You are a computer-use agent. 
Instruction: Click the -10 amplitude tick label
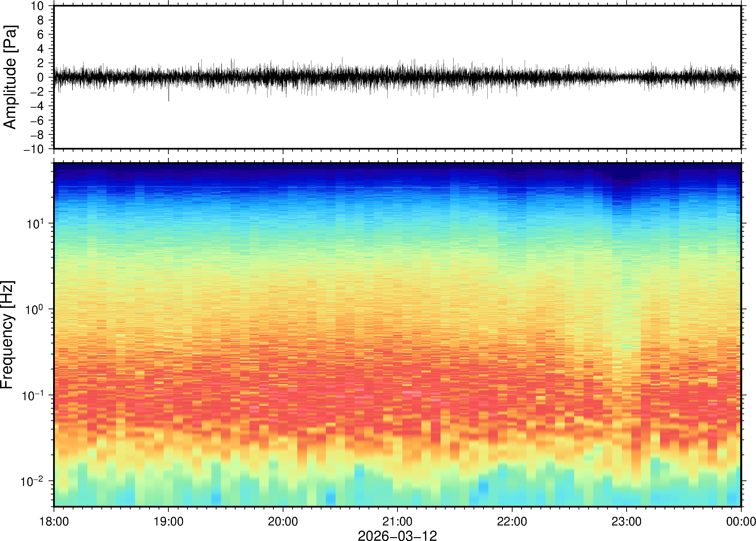coord(33,149)
